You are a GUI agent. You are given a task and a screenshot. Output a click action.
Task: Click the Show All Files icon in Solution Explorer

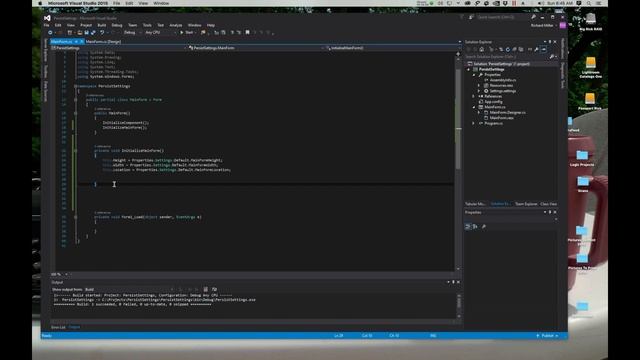521,49
